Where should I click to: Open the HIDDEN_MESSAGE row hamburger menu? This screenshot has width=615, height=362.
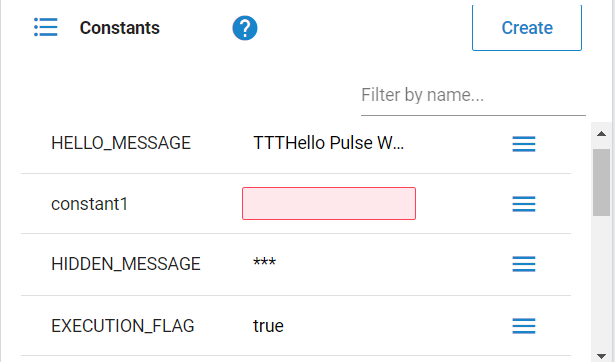[524, 264]
